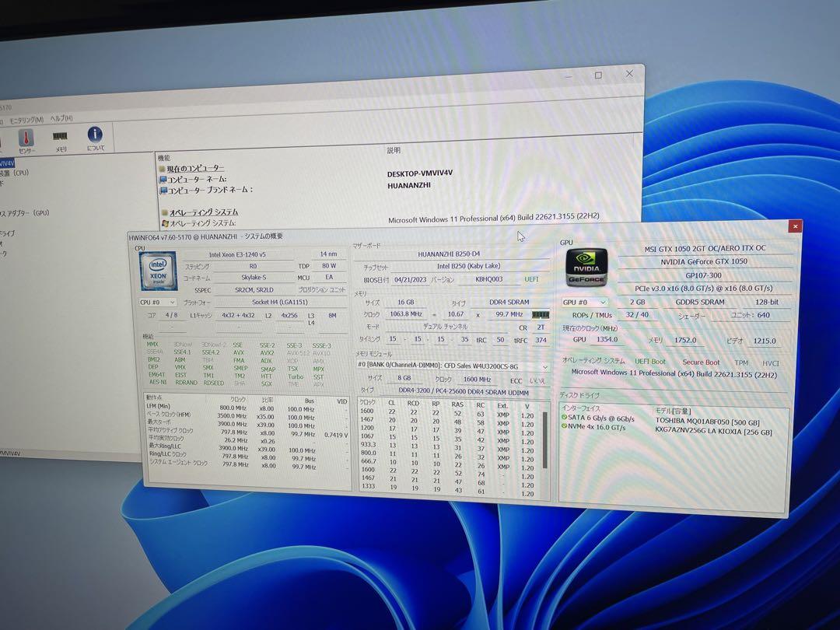Click the base clock value 3500.0 MHz
This screenshot has height=630, width=840.
233,415
